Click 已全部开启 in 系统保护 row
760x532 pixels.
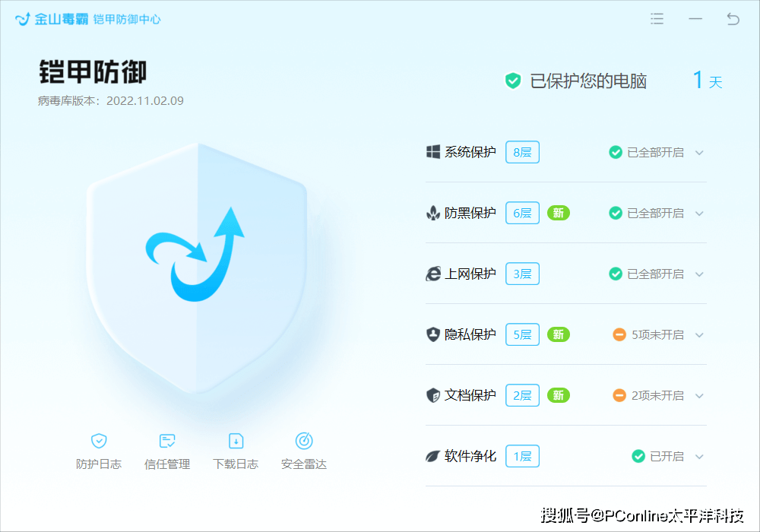coord(655,153)
